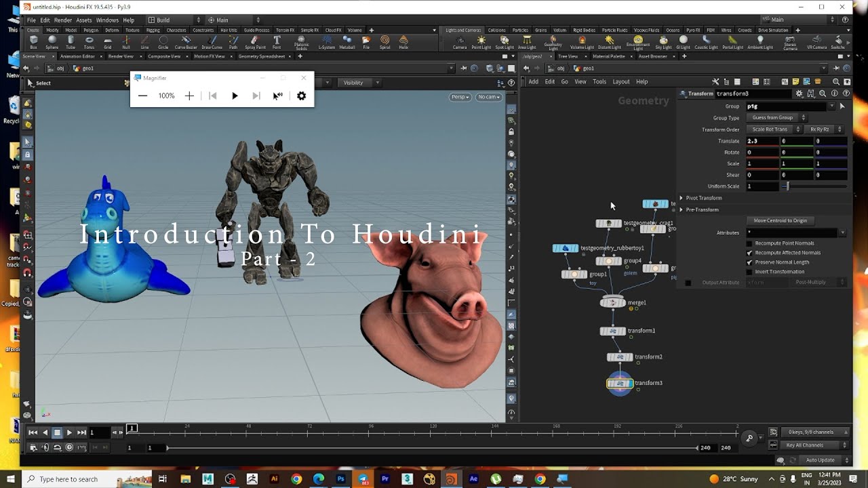Viewport: 868px width, 488px height.
Task: Click the timeline play forward button
Action: 69,432
